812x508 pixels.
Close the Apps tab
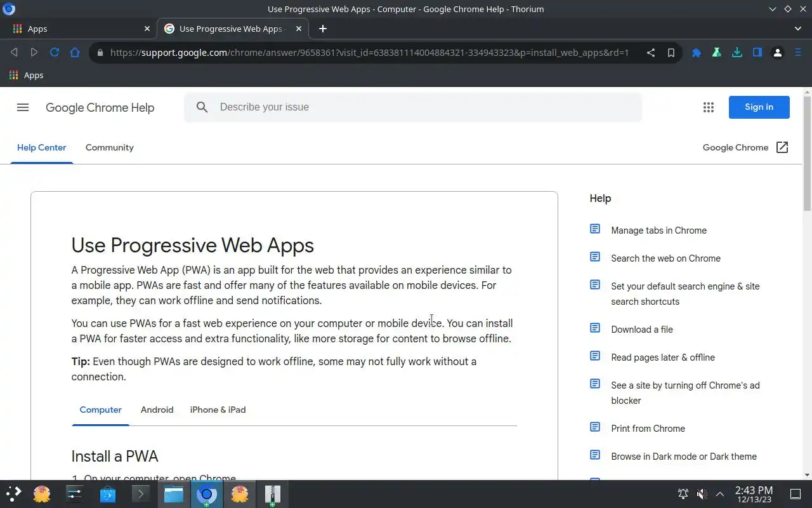pos(147,29)
